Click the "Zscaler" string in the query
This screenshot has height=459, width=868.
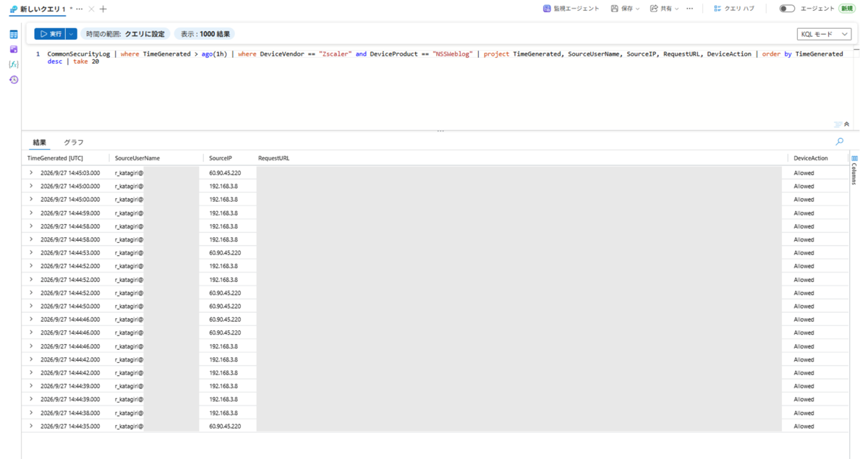(335, 54)
